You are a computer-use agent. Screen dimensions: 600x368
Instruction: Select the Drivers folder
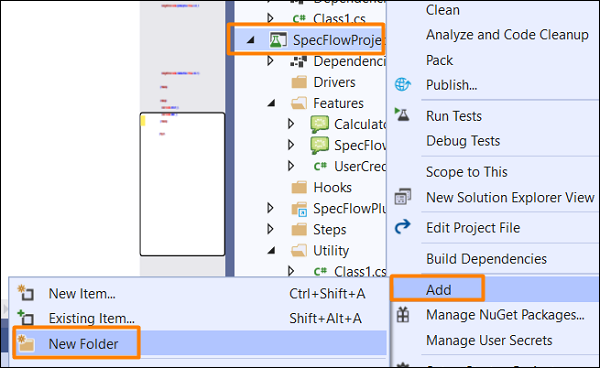pyautogui.click(x=334, y=82)
